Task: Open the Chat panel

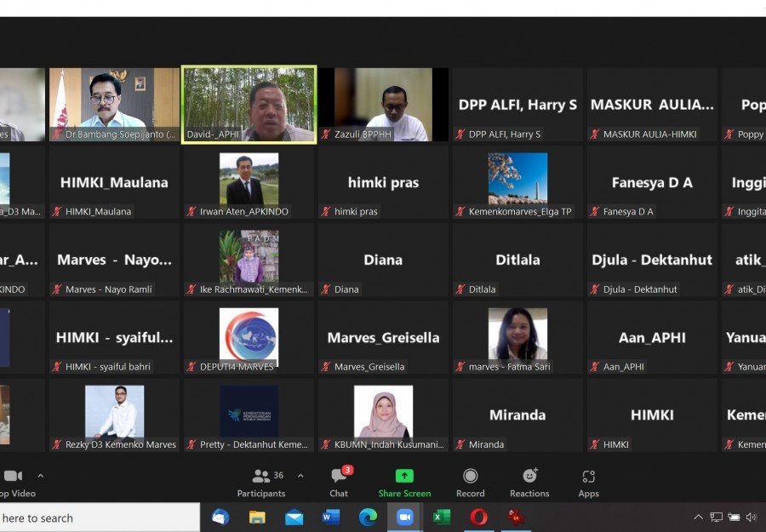Action: pos(339,482)
